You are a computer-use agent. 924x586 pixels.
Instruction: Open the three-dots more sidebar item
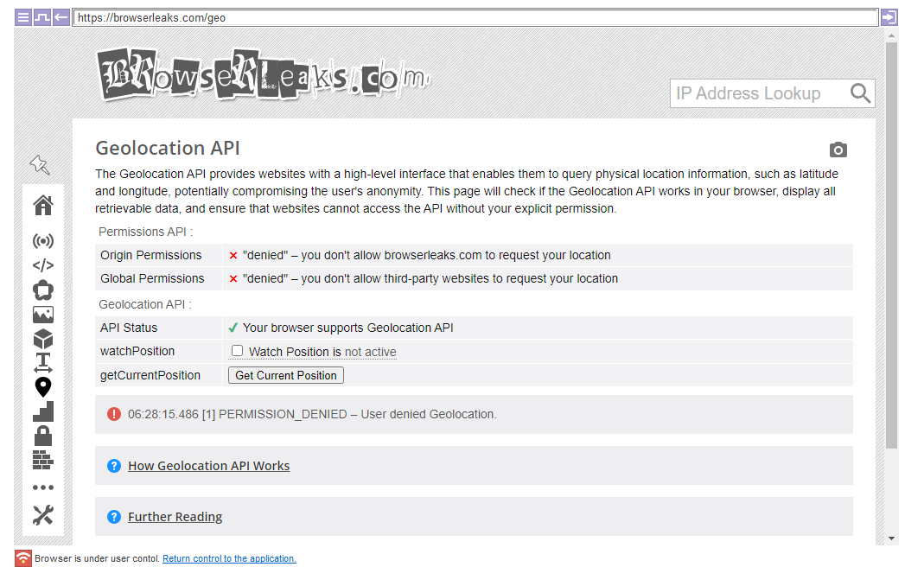tap(42, 487)
